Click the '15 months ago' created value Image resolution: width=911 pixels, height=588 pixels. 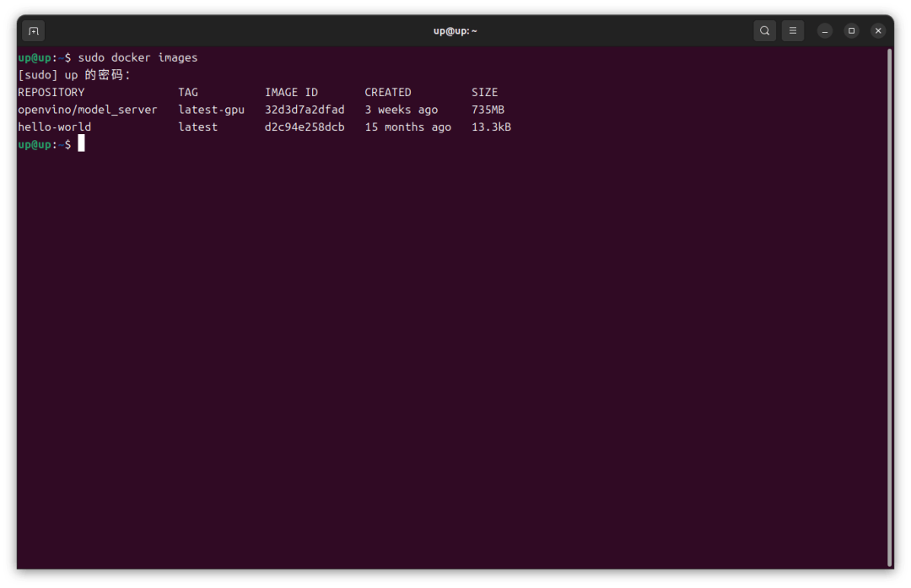click(408, 127)
